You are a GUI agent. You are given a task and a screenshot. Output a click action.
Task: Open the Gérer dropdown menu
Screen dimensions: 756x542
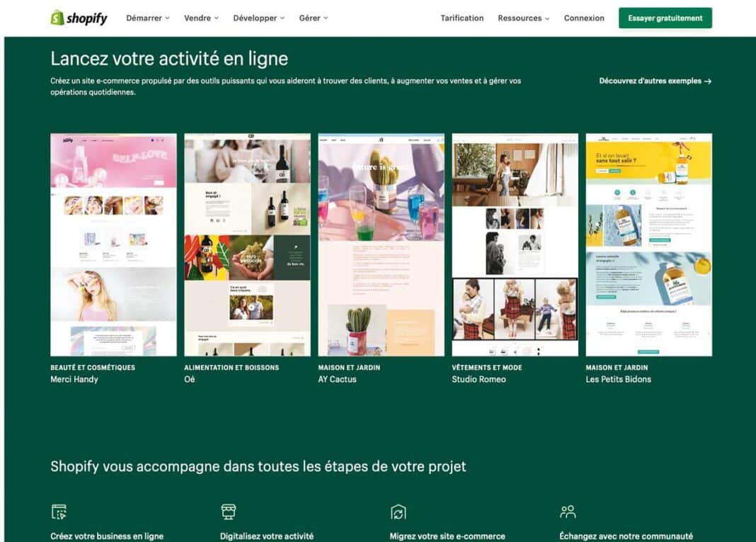pos(313,18)
